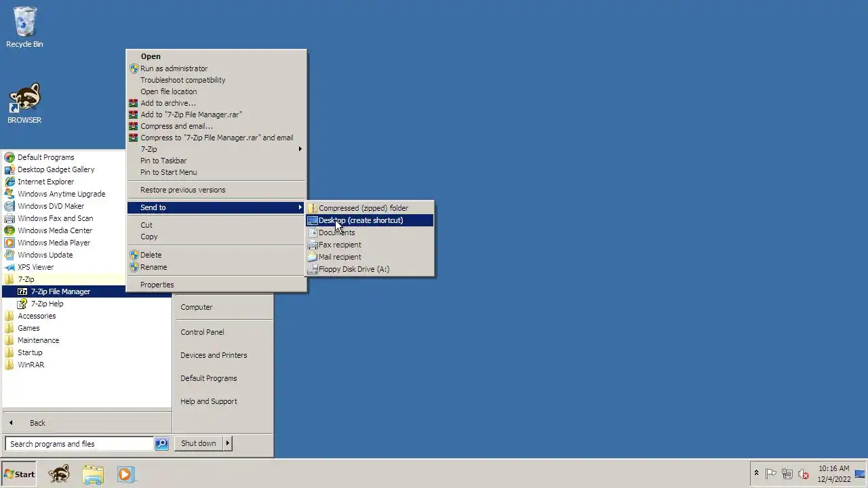Open Windows Explorer from the taskbar
Screen dimensions: 868x488
(x=93, y=474)
